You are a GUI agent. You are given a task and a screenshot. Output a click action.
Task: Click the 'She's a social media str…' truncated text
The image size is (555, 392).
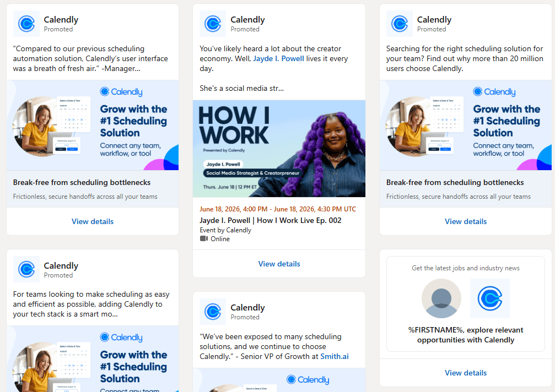tap(242, 89)
